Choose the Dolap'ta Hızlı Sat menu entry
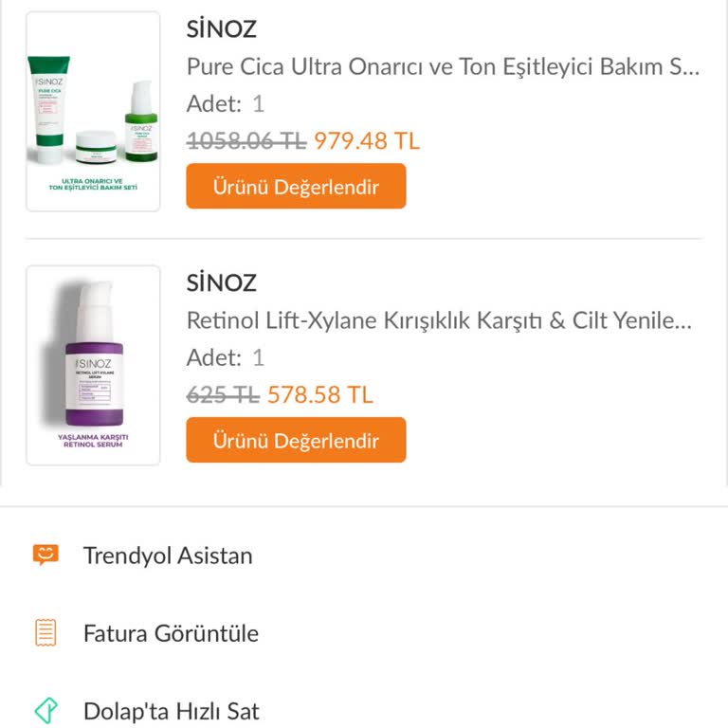This screenshot has height=728, width=728. pos(171,711)
